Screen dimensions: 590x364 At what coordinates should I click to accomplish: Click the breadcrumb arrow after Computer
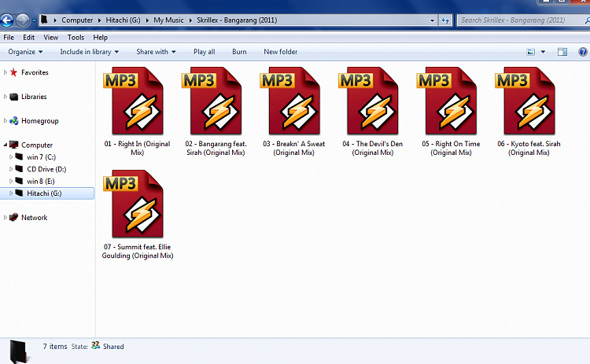tap(99, 20)
